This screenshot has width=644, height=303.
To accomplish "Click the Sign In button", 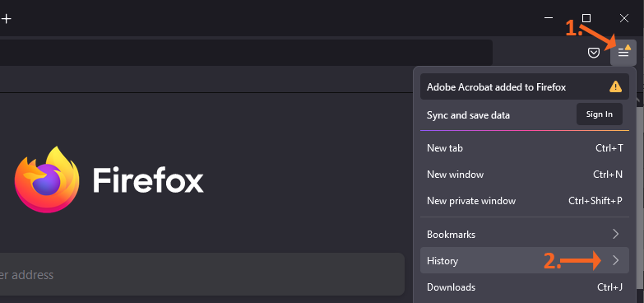I will (x=600, y=114).
